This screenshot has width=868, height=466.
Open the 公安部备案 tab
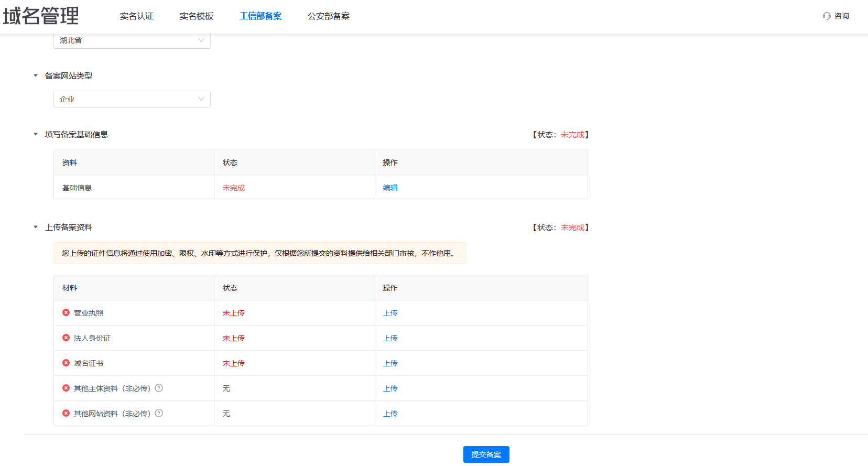pyautogui.click(x=329, y=16)
